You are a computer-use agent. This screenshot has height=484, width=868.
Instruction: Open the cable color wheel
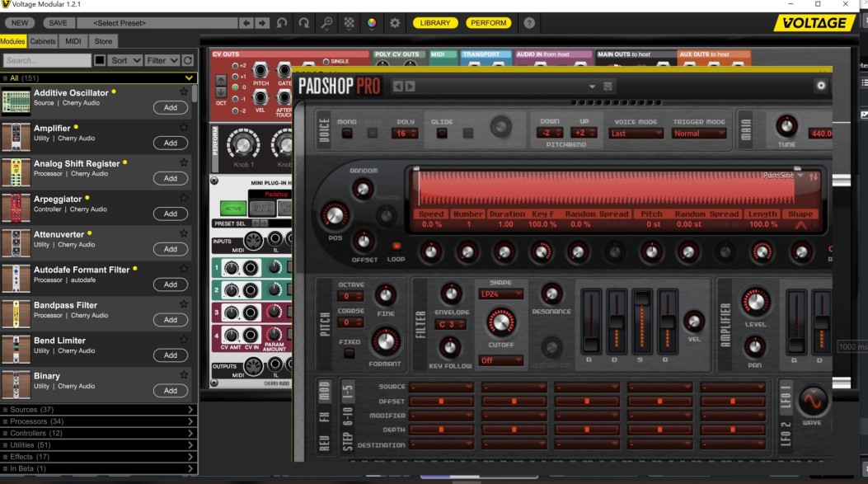coord(372,23)
